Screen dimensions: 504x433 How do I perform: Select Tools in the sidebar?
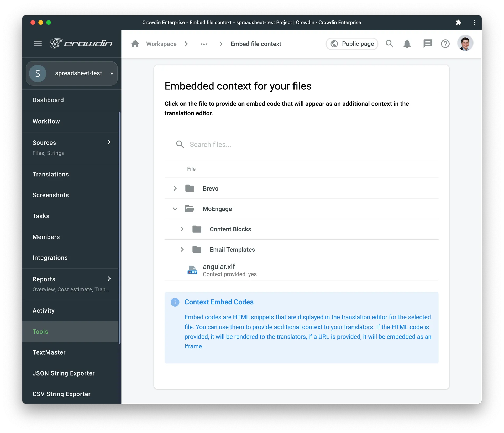pyautogui.click(x=70, y=331)
